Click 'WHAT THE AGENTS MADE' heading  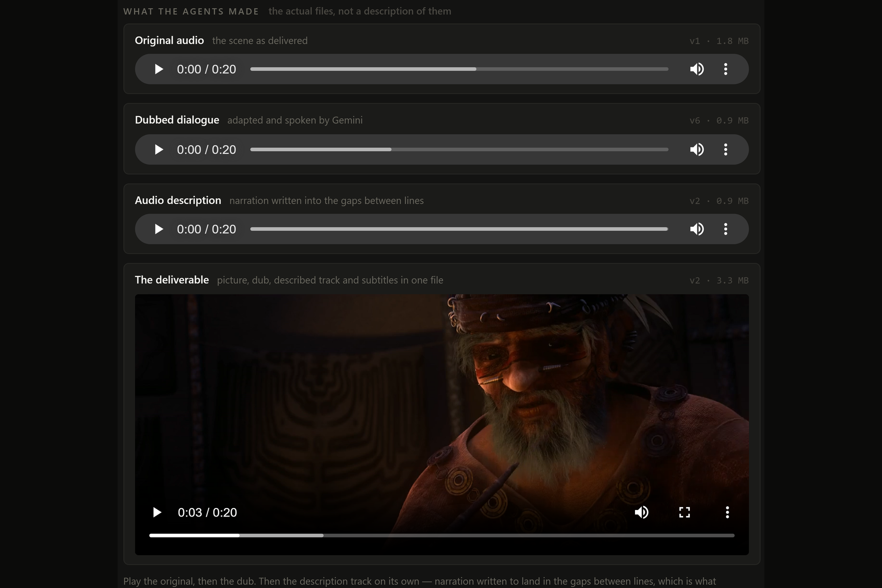click(x=191, y=11)
